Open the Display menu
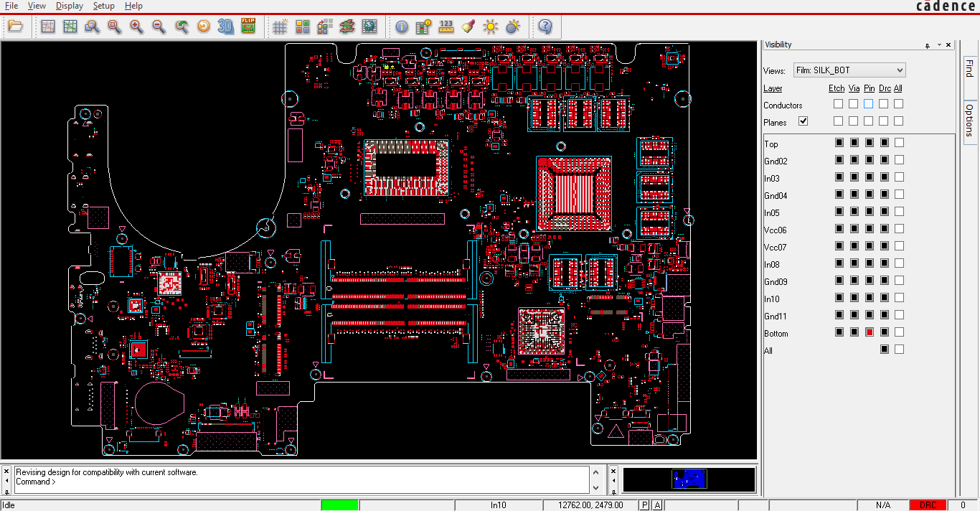The height and width of the screenshot is (511, 980). pos(70,6)
